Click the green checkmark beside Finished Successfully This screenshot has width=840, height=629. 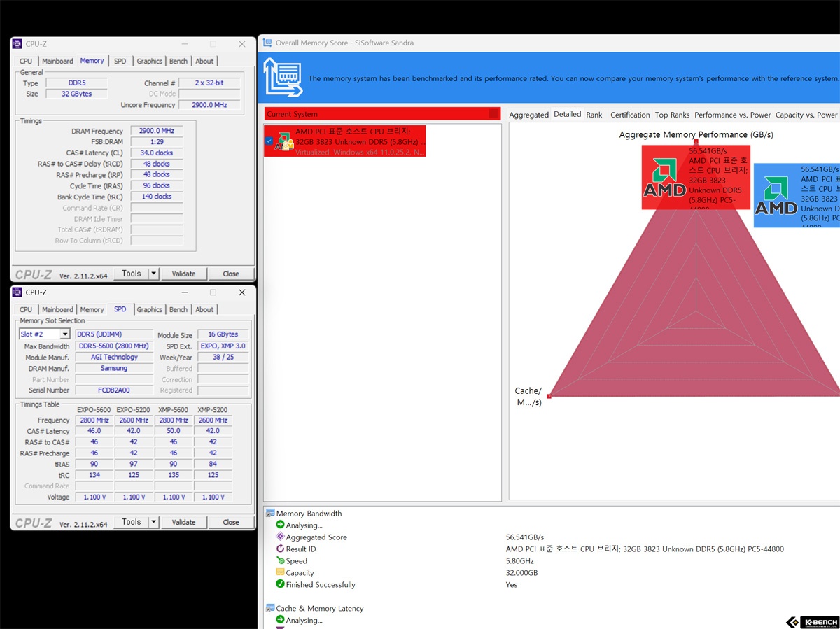click(280, 584)
